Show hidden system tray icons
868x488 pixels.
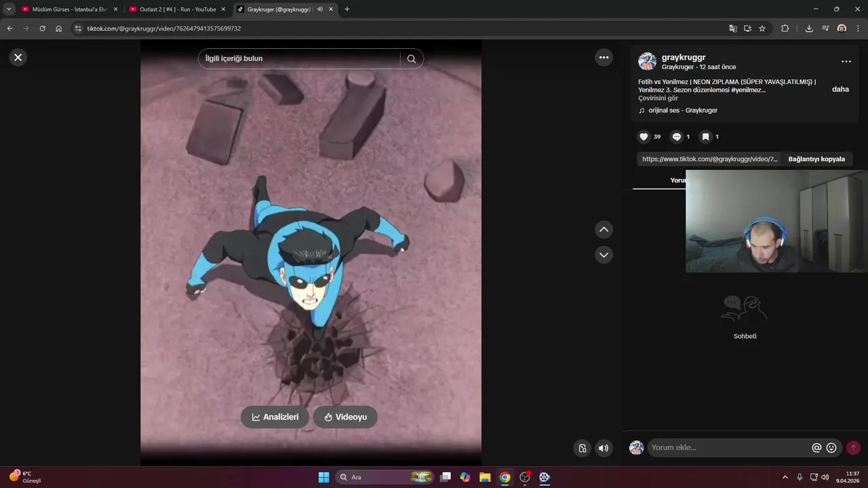pos(785,477)
